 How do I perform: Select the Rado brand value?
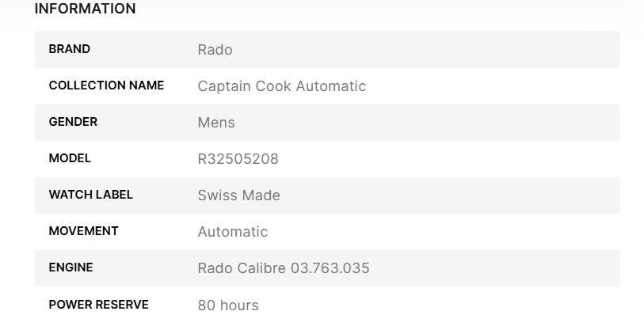pos(215,50)
